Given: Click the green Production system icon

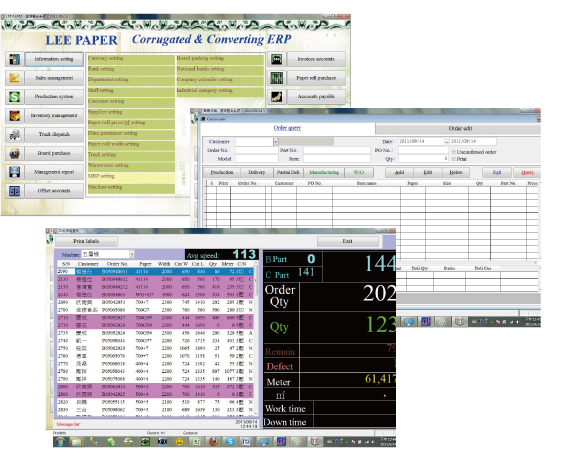Looking at the screenshot, I should 15,97.
